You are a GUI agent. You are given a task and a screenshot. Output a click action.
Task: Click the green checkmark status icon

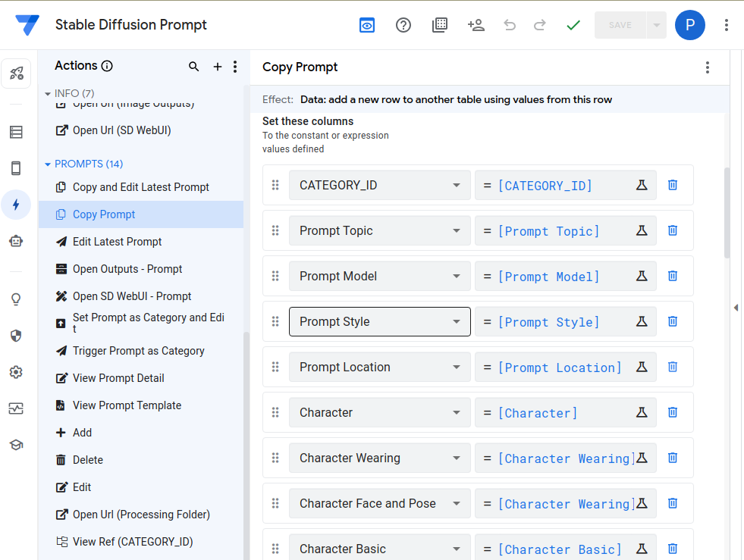click(573, 25)
